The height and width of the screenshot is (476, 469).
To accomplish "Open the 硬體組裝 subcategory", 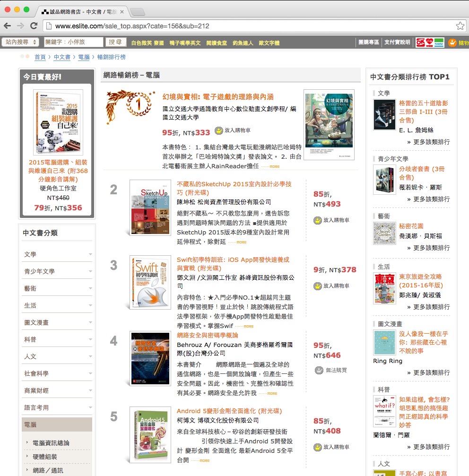I will [45, 457].
